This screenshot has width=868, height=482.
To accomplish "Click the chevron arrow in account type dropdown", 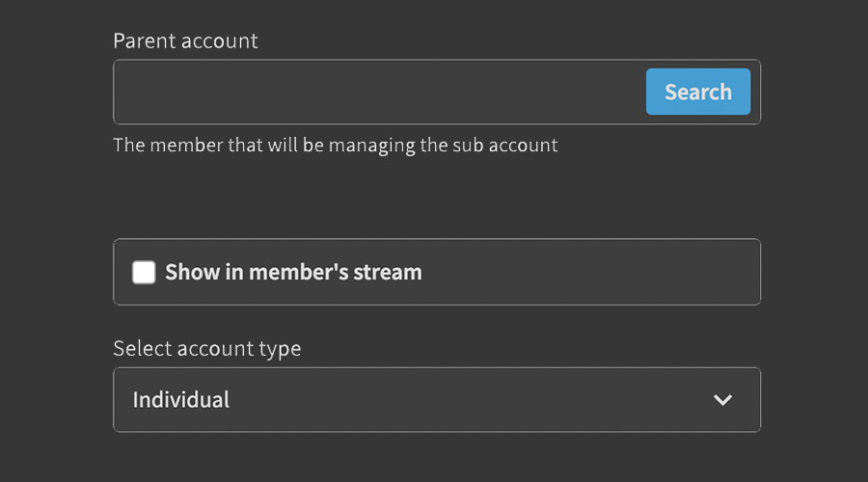I will click(722, 400).
